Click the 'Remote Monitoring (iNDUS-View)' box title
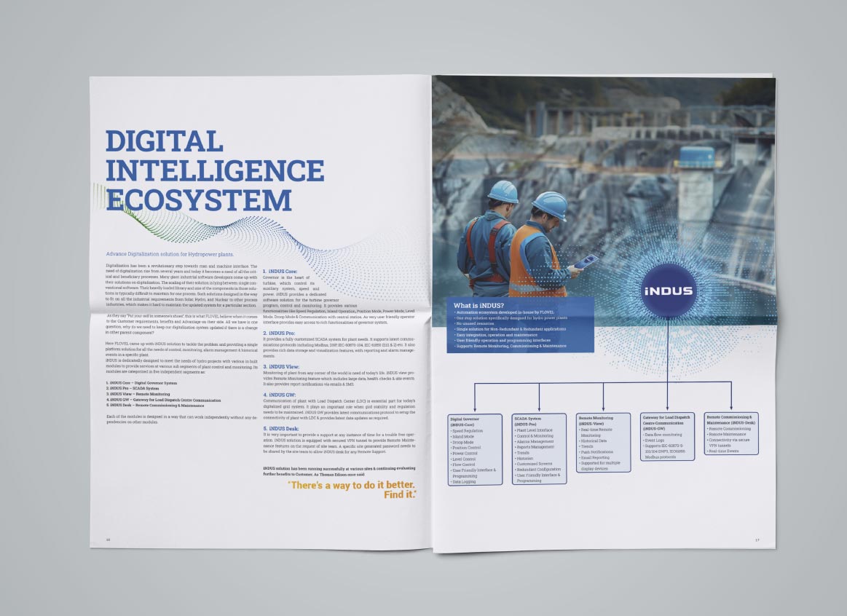This screenshot has height=616, width=847. coord(595,421)
